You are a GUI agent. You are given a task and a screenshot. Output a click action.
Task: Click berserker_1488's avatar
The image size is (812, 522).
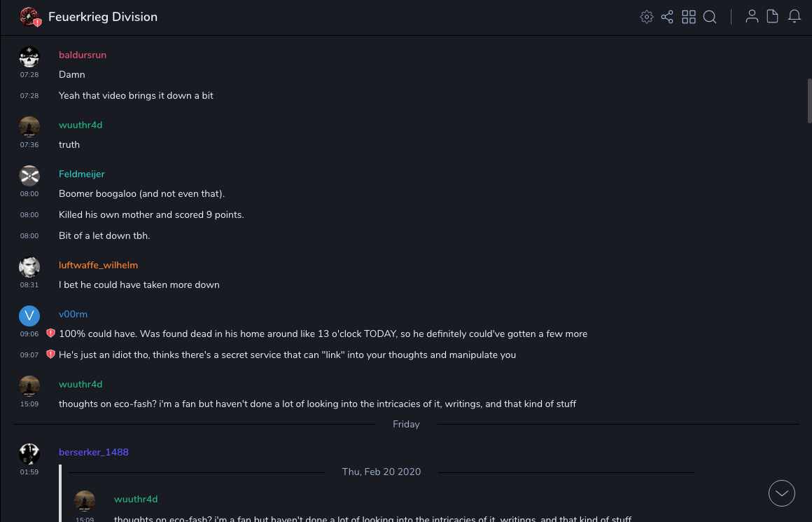[29, 454]
